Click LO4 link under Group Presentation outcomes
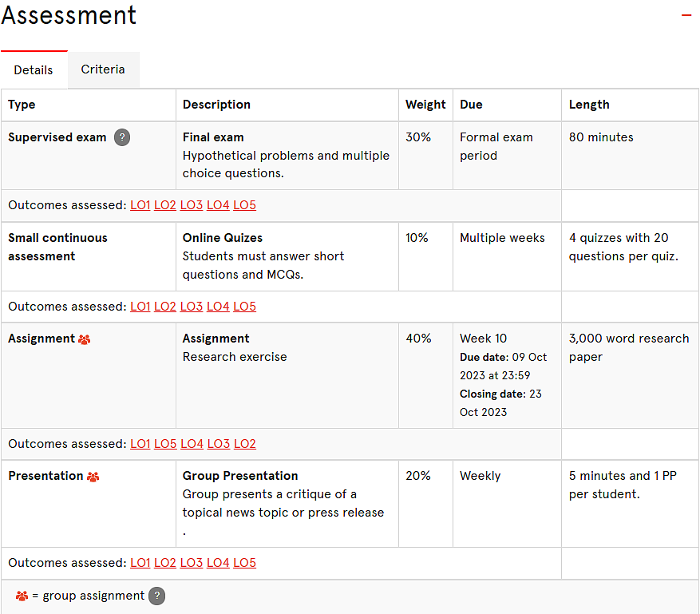The height and width of the screenshot is (614, 700). (218, 563)
